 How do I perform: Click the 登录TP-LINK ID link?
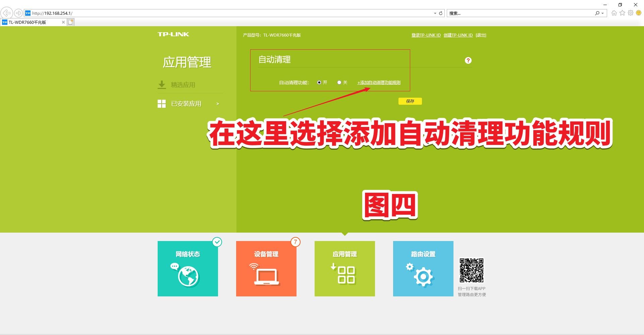click(426, 35)
